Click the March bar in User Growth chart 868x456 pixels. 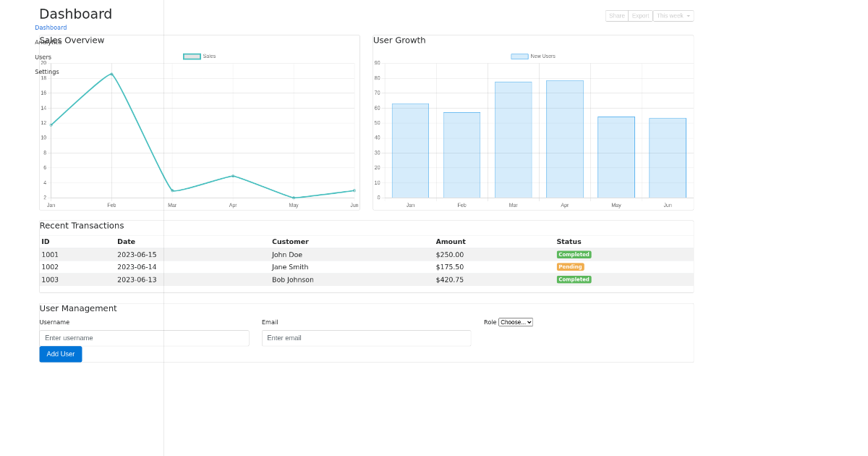(x=513, y=138)
